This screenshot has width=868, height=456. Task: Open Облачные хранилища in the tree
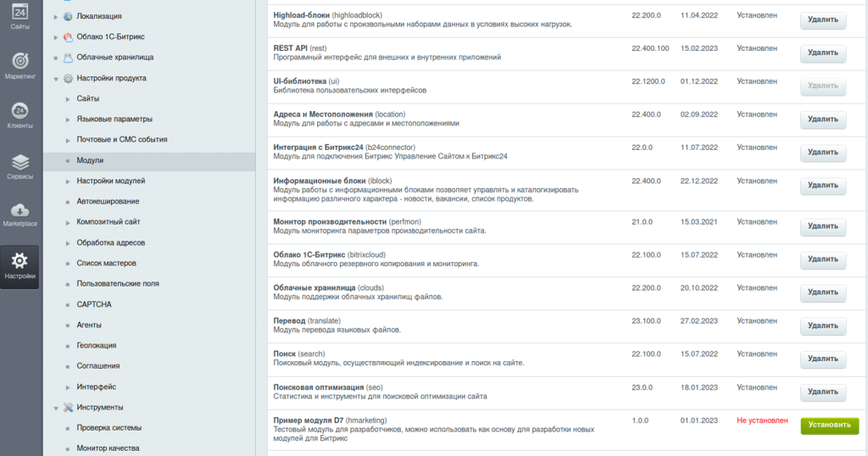115,57
